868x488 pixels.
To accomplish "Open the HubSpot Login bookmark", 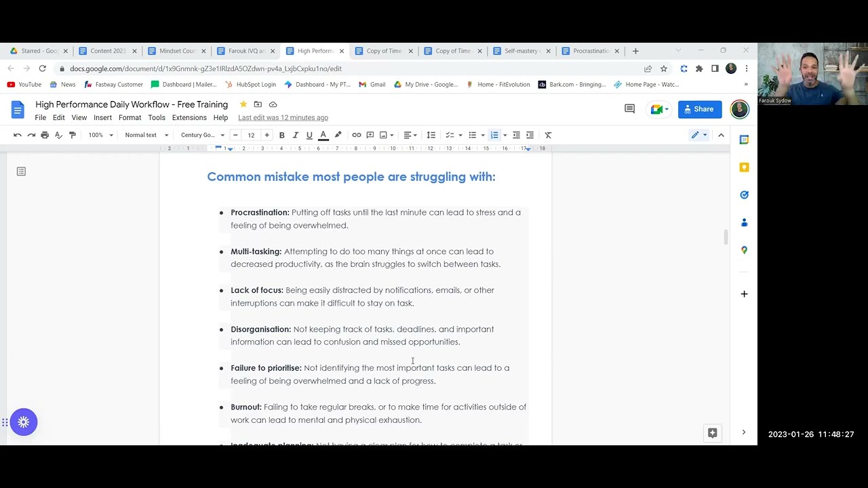I will 250,85.
